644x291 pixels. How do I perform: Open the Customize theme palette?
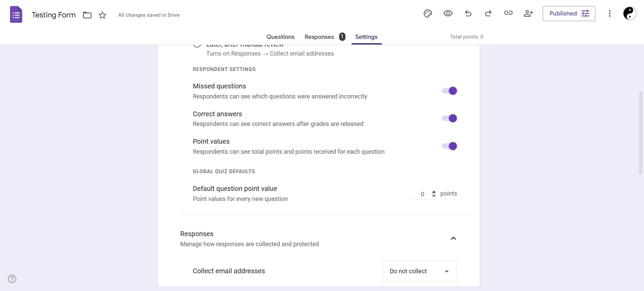[x=428, y=14]
